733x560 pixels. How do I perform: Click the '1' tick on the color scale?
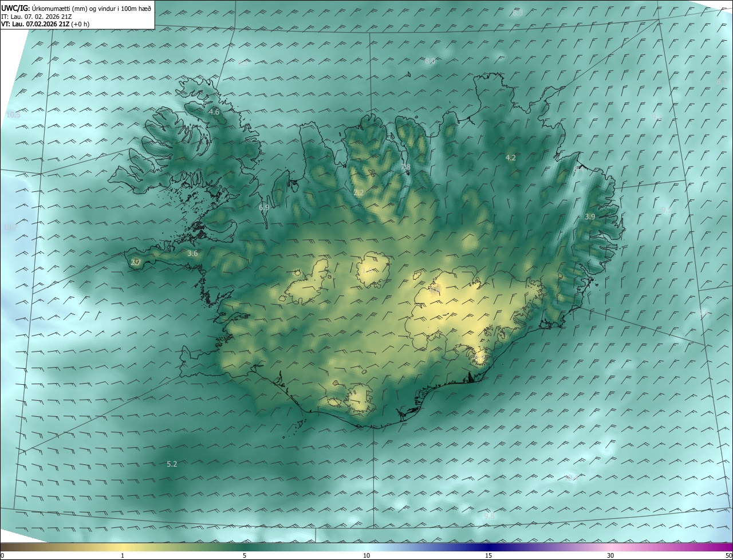(123, 555)
